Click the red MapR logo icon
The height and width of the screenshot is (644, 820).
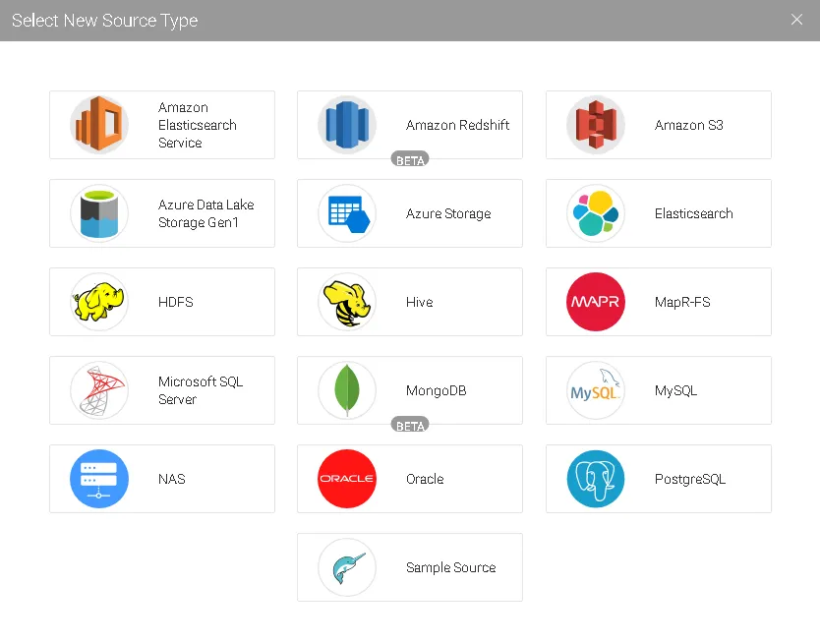596,302
